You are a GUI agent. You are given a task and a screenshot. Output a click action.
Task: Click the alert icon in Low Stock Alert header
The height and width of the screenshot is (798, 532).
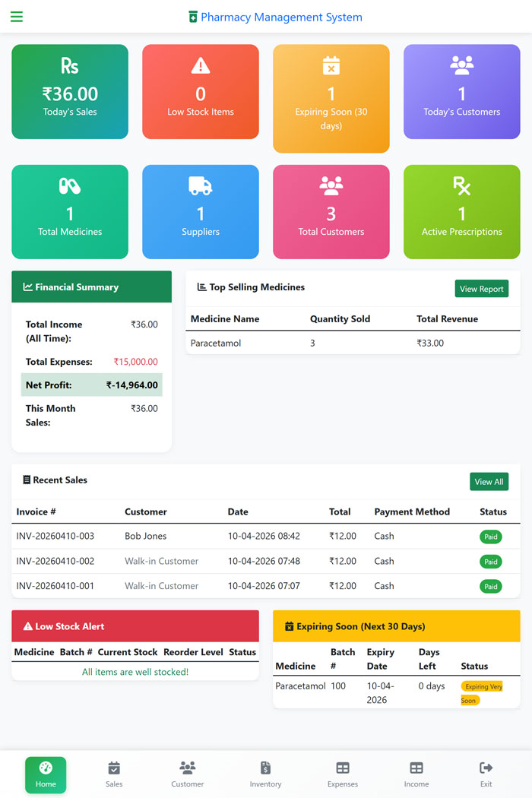tap(28, 626)
